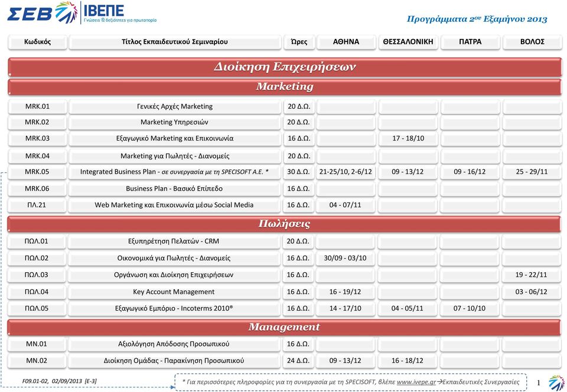
Task: Click the 30/09 - 03/10 date cell
Action: point(346,259)
